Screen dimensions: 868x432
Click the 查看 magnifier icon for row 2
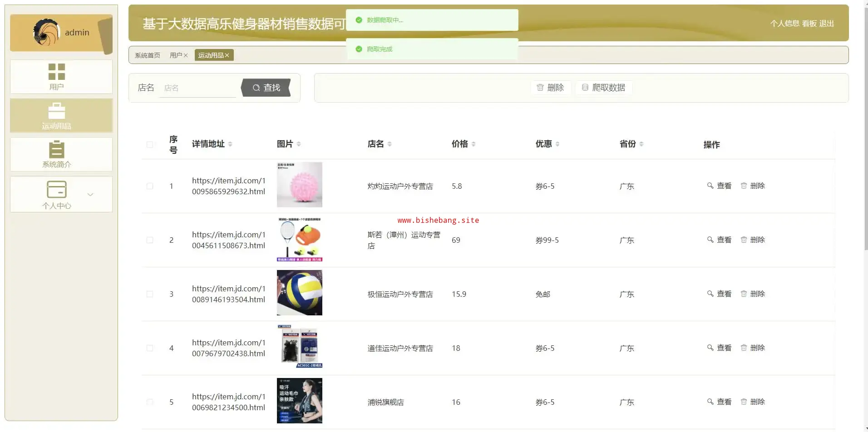(710, 240)
